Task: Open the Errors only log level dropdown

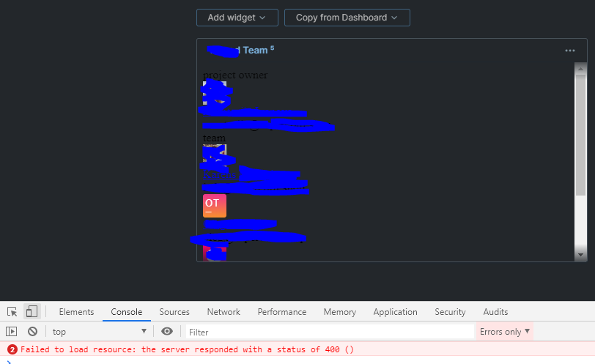Action: 505,331
